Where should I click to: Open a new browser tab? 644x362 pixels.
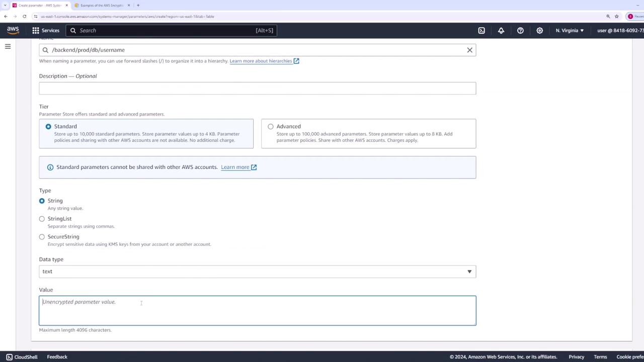pyautogui.click(x=138, y=5)
